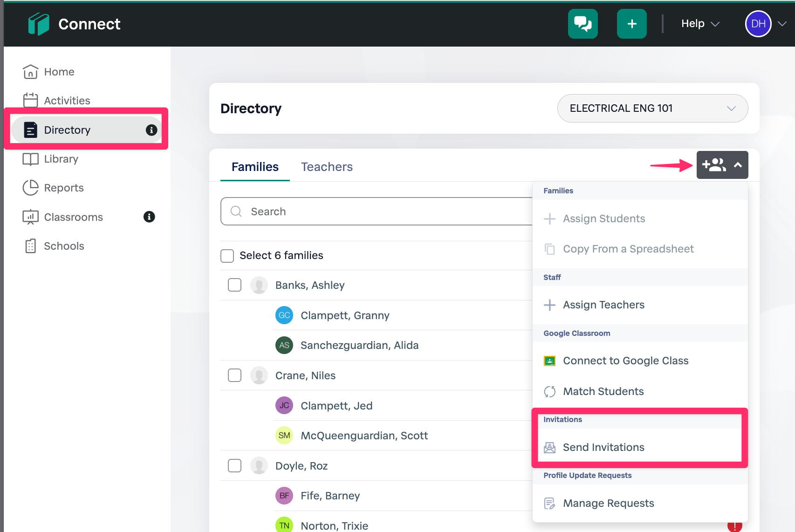Check the Select 6 families checkbox
The height and width of the screenshot is (532, 795).
coord(227,256)
